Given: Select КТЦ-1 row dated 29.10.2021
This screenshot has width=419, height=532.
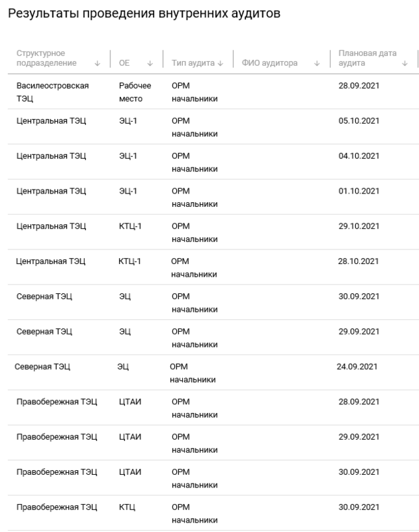Looking at the screenshot, I should [x=213, y=232].
